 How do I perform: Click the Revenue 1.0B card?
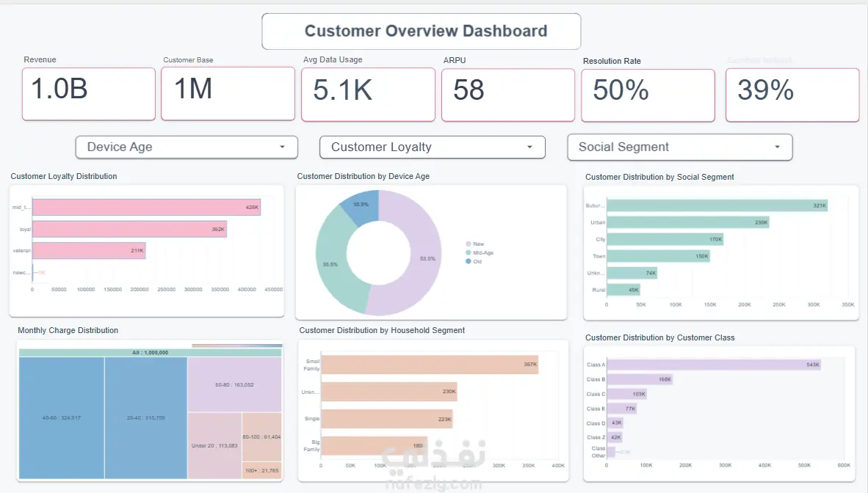89,94
